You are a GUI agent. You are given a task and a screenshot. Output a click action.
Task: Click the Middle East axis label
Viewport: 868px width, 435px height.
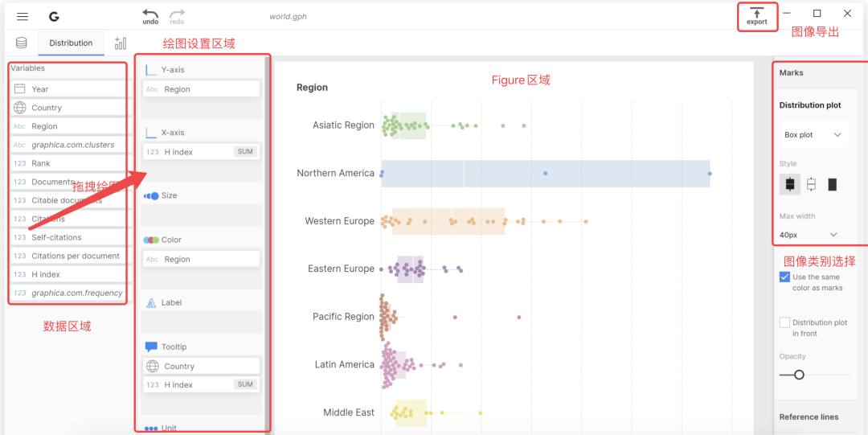(x=349, y=412)
